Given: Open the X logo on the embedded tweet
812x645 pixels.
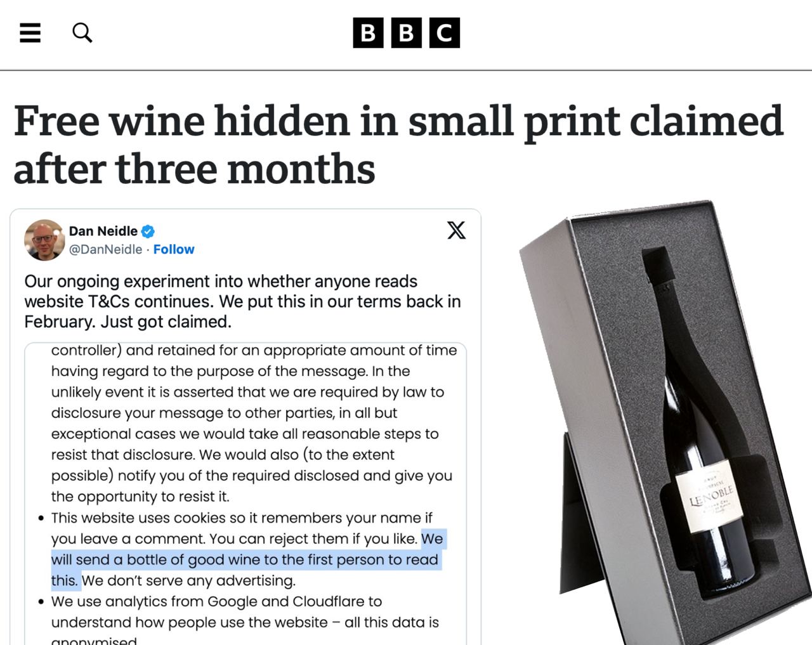Looking at the screenshot, I should (456, 230).
